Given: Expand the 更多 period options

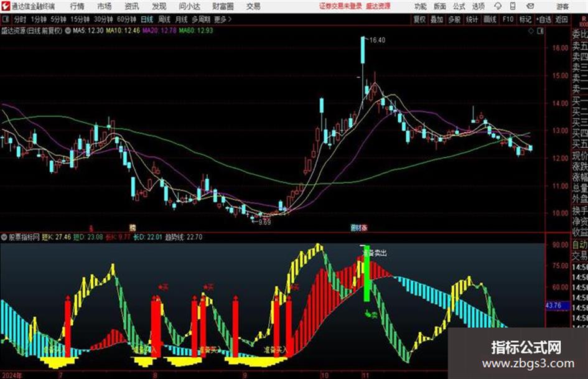Looking at the screenshot, I should coord(223,19).
